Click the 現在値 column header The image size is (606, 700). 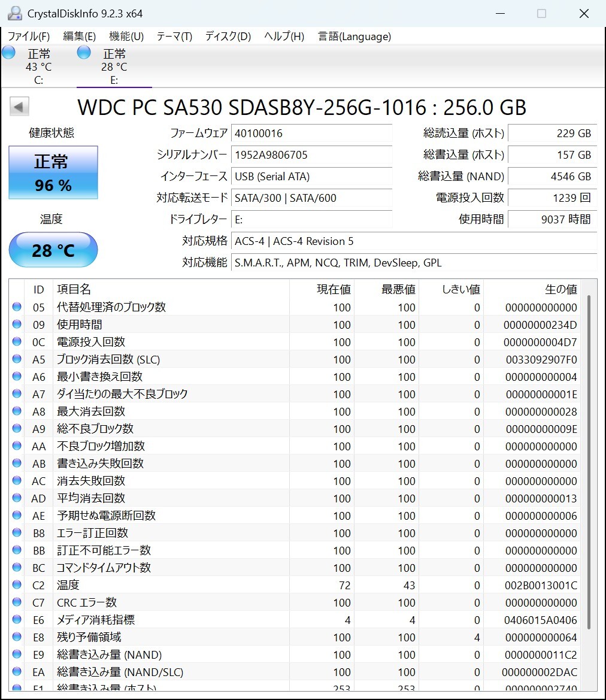[322, 289]
